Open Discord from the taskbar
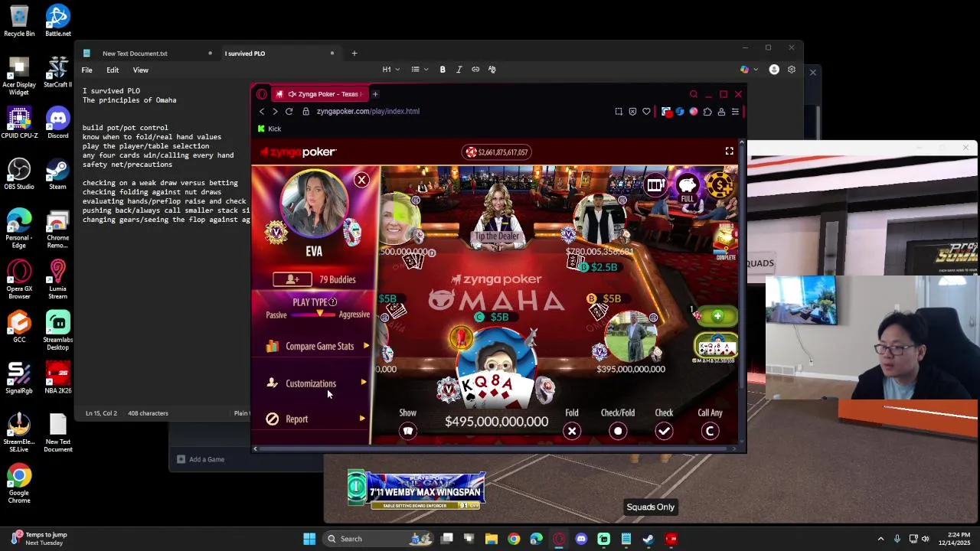 coord(581,539)
